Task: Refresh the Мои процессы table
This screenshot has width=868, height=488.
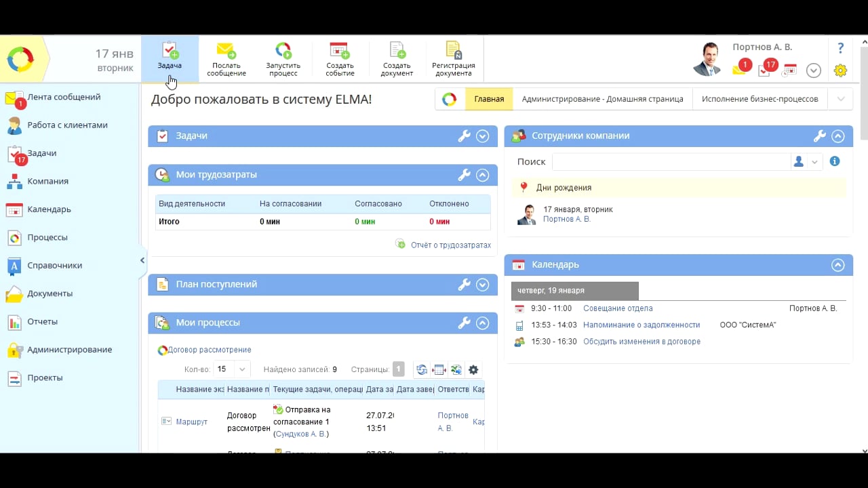Action: pos(422,370)
